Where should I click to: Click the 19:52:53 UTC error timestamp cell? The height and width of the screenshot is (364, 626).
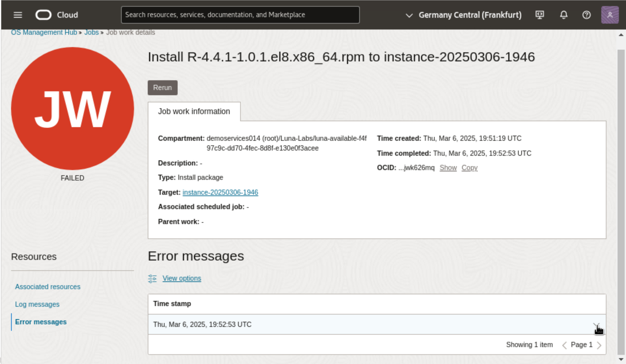click(x=202, y=325)
